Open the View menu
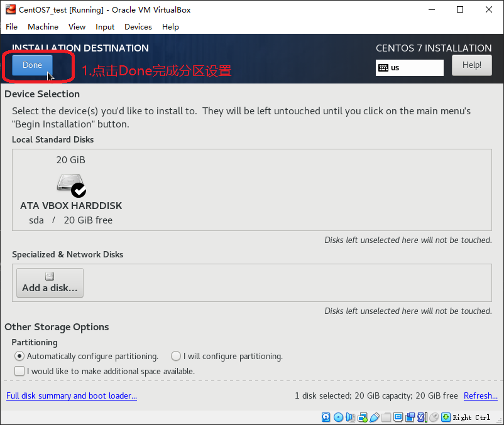Screen dimensions: 504x425 77,26
